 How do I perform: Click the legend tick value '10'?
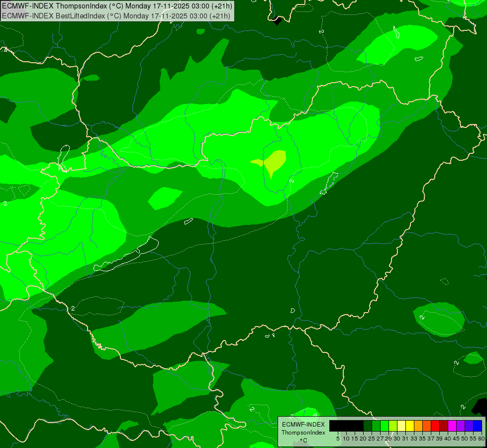[x=346, y=439]
